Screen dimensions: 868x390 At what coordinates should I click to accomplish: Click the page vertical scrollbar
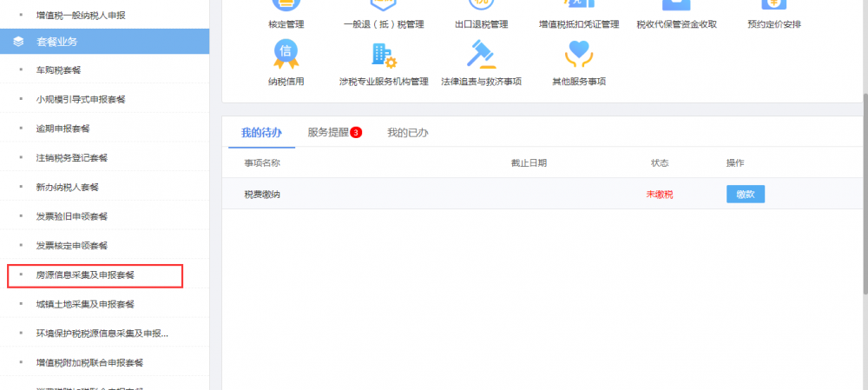[x=865, y=194]
